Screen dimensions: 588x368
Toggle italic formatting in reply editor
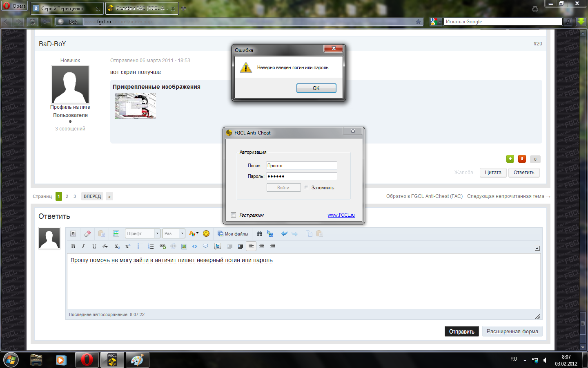(x=83, y=246)
